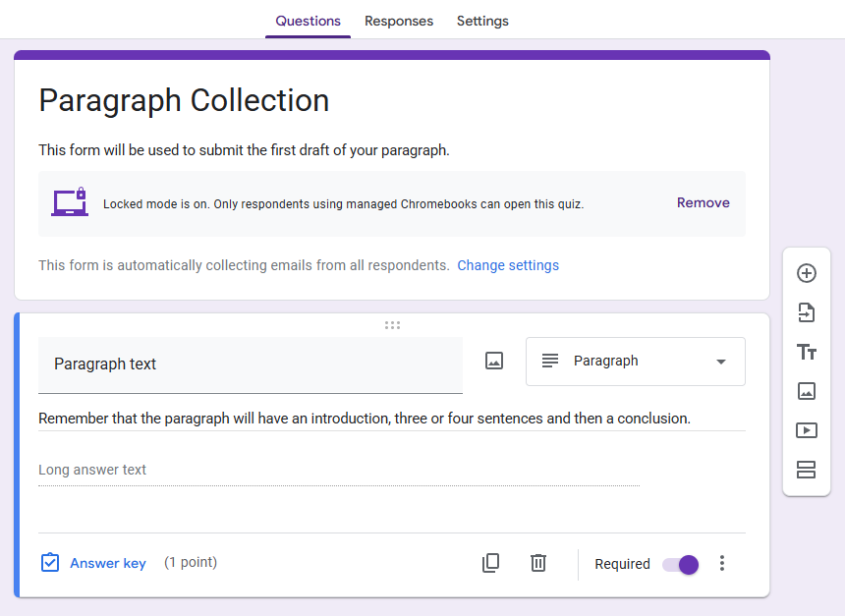The image size is (845, 616).
Task: Toggle the Required switch off
Action: [x=681, y=565]
